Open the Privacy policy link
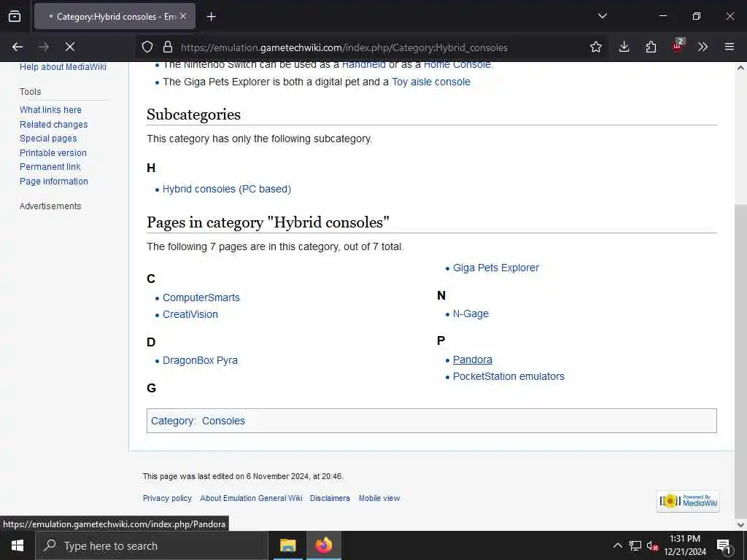747x560 pixels. [x=167, y=498]
